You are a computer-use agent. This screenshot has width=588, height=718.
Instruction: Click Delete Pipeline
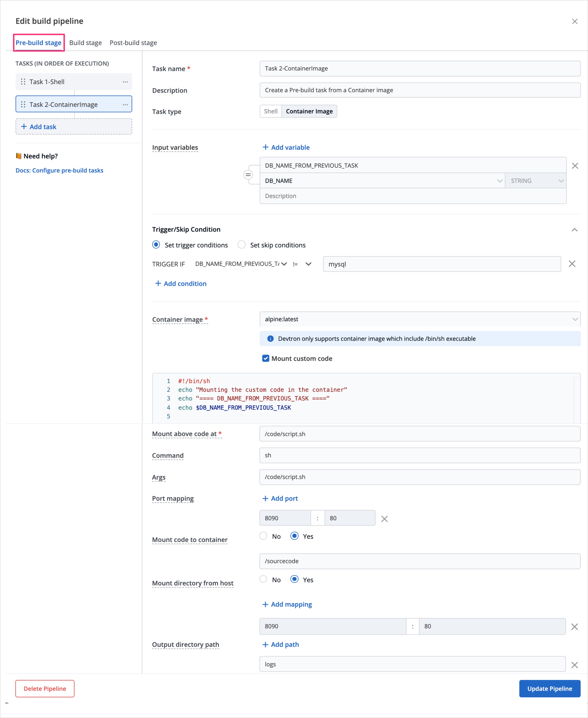click(45, 688)
